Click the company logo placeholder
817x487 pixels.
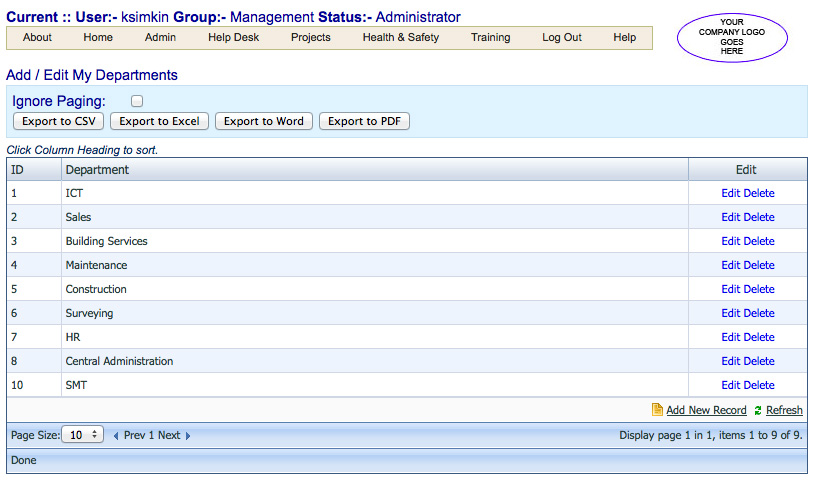tap(732, 37)
